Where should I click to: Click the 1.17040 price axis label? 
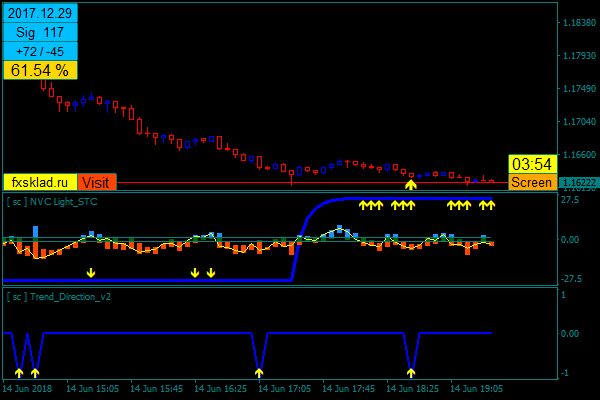tap(579, 122)
